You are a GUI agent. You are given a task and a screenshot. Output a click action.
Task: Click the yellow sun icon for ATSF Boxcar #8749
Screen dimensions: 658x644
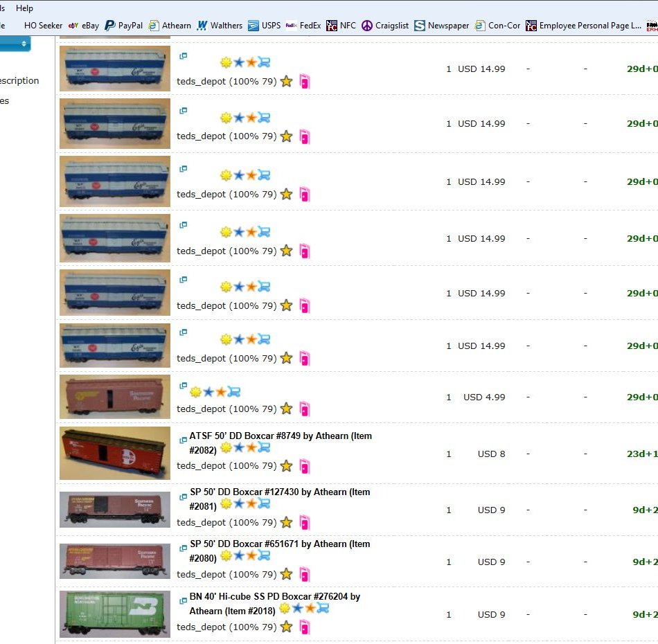click(x=226, y=447)
